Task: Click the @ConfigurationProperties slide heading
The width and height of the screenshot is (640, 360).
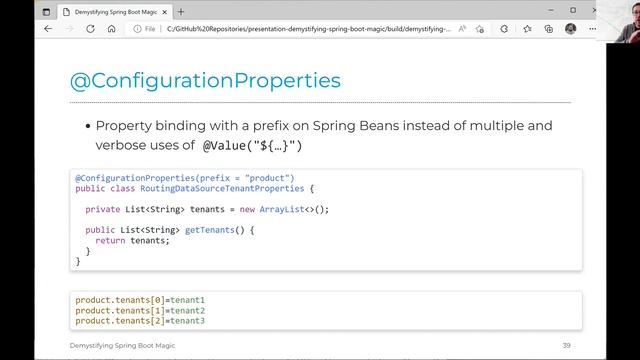Action: point(205,81)
